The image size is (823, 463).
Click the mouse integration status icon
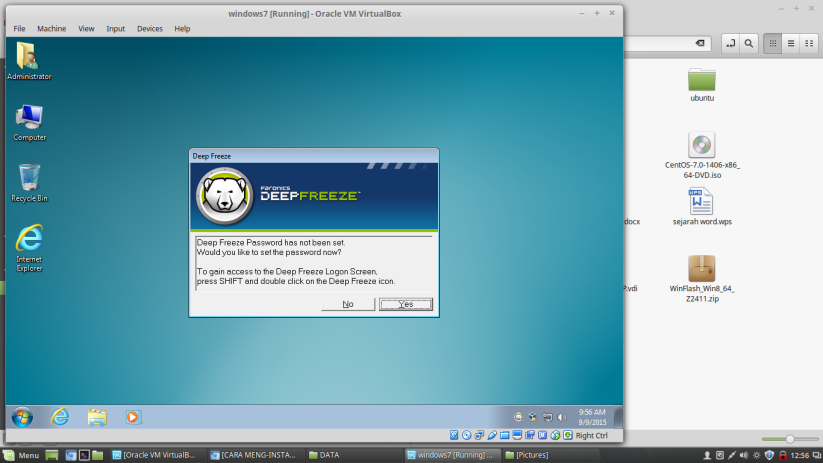[555, 435]
